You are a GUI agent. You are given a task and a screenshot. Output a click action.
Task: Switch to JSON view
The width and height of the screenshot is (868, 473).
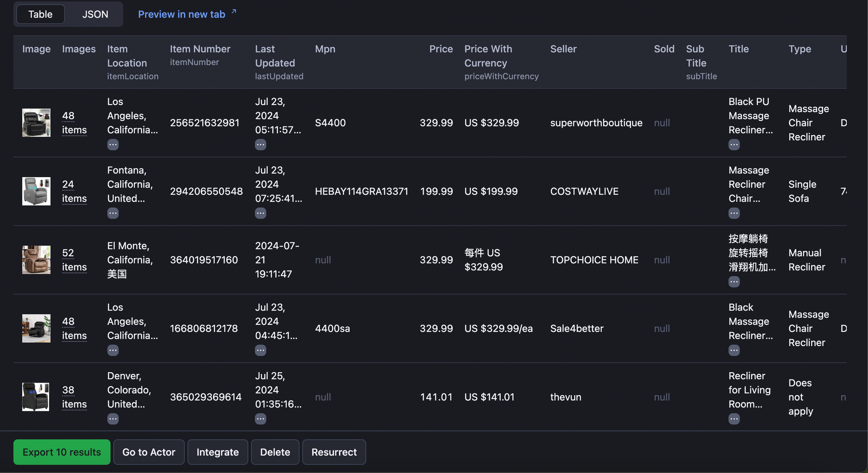tap(95, 14)
